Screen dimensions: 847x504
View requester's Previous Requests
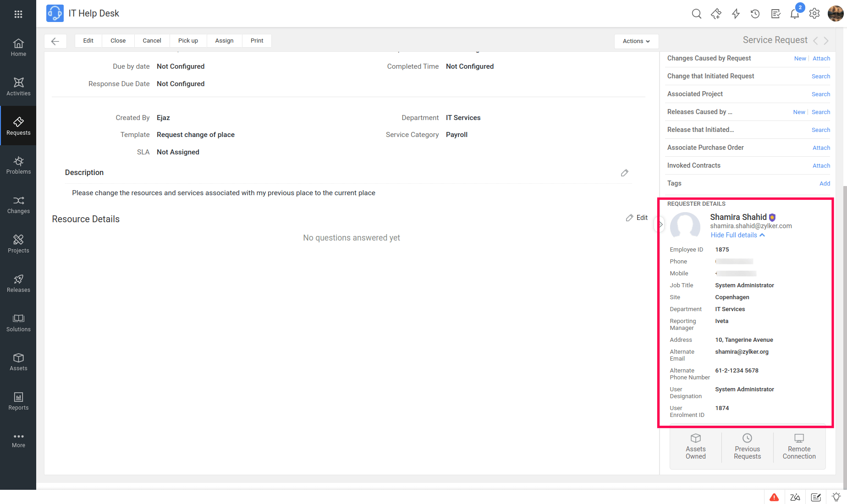(x=747, y=447)
